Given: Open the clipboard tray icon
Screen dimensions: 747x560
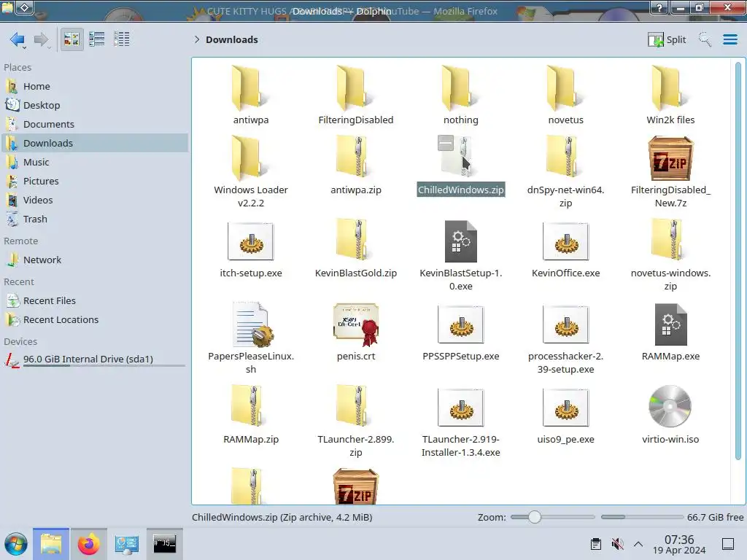Looking at the screenshot, I should tap(595, 544).
